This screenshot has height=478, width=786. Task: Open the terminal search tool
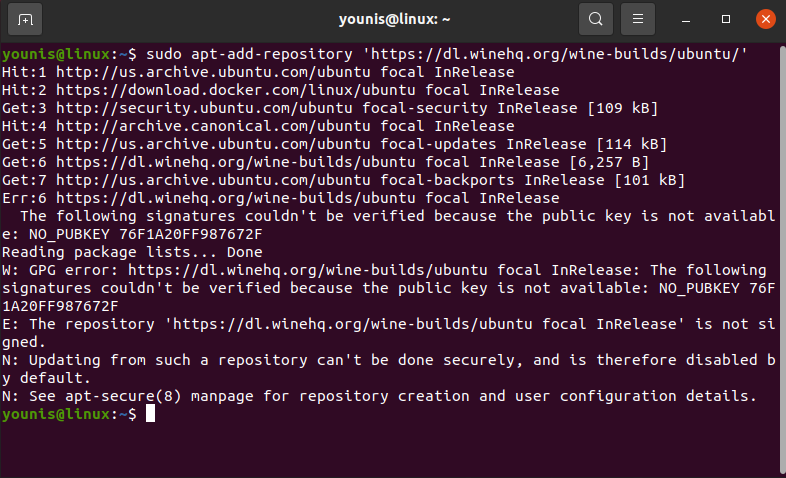[x=596, y=20]
